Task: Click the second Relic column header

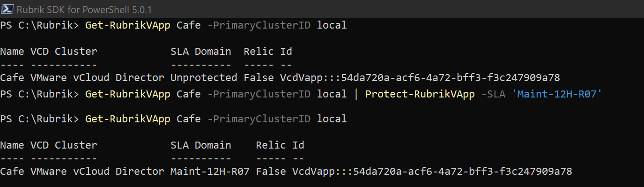Action: 271,145
